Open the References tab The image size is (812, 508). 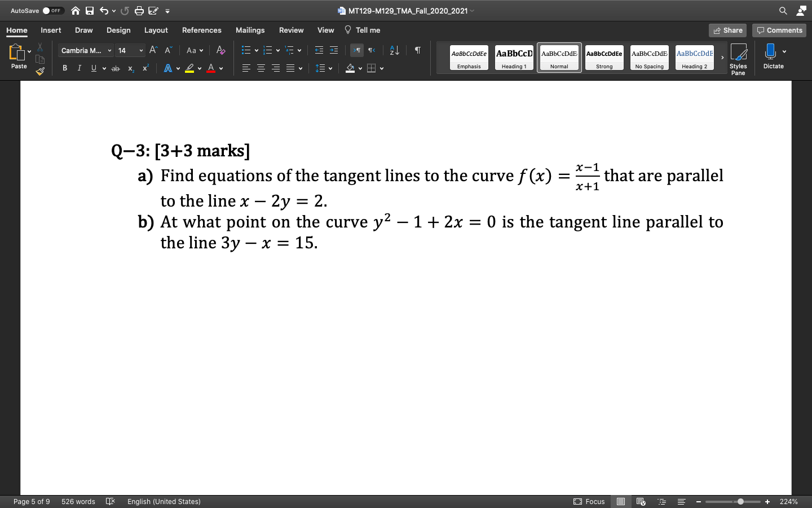pyautogui.click(x=202, y=30)
